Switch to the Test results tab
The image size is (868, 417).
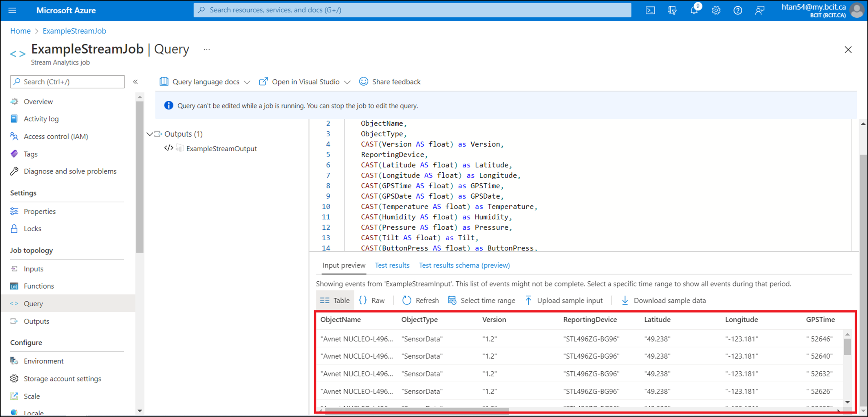(392, 265)
